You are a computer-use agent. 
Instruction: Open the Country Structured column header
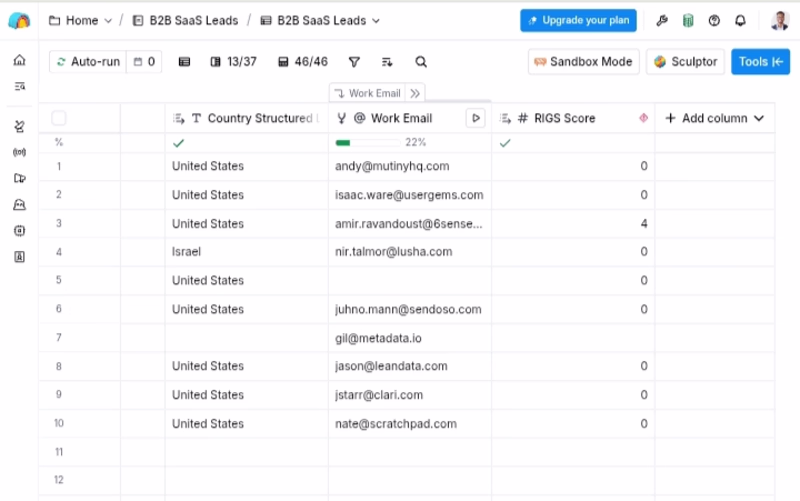(246, 118)
